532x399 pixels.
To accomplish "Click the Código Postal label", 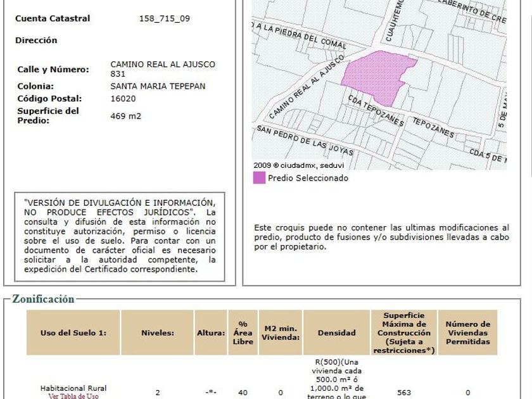I will click(49, 99).
